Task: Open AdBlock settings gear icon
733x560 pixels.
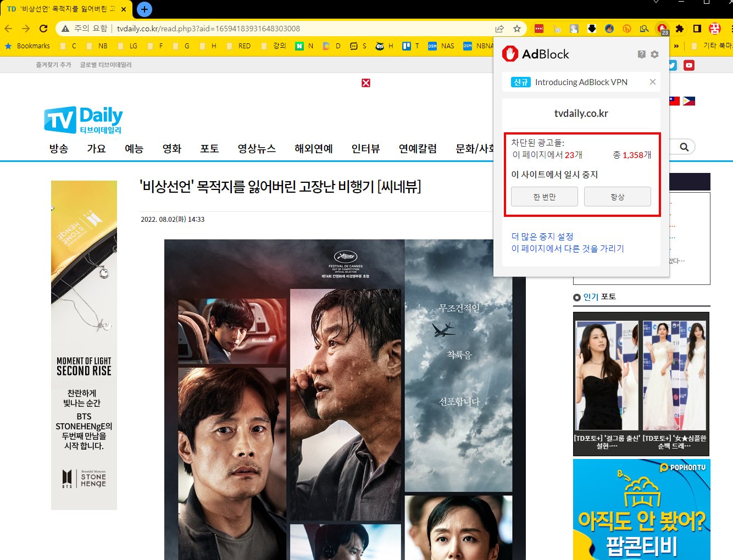Action: click(654, 54)
